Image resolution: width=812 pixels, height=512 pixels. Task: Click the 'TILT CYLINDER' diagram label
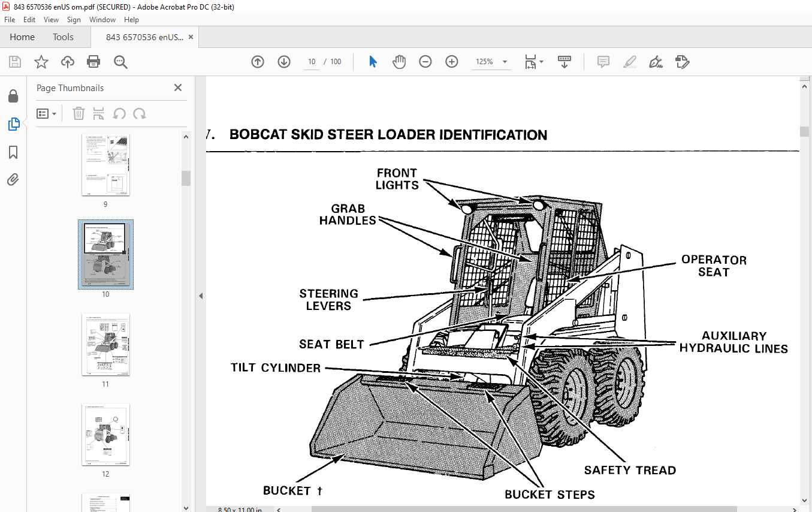[276, 368]
